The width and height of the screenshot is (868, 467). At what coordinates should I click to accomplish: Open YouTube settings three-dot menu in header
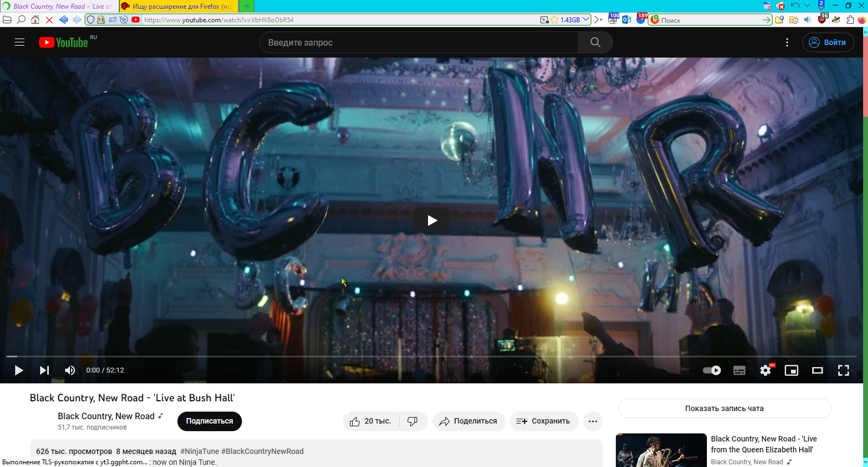point(787,42)
